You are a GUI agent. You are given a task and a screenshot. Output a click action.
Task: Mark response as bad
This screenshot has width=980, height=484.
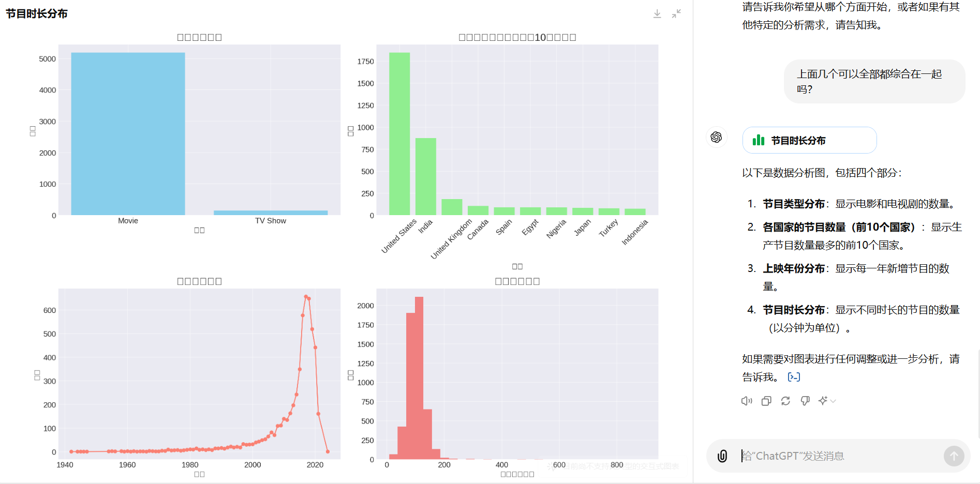[x=805, y=401]
